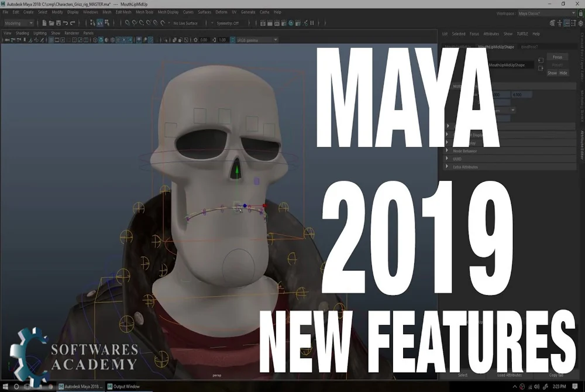Toggle the Channel Box sidebar icon
585x392 pixels.
click(x=581, y=23)
